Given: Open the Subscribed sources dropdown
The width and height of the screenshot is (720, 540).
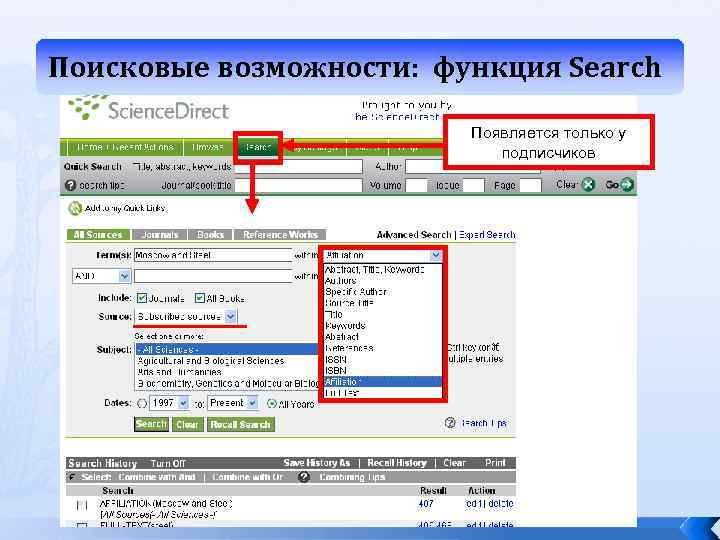Looking at the screenshot, I should pos(231,316).
